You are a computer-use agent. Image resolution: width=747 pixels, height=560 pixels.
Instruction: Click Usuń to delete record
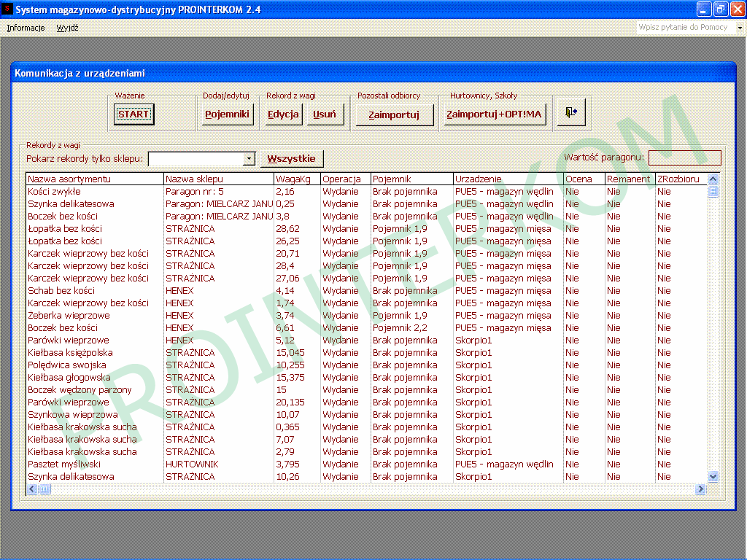tap(325, 114)
